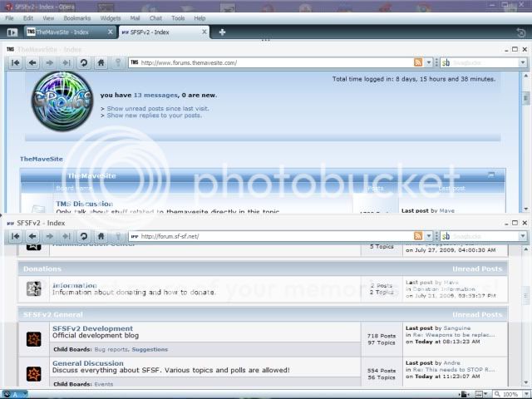Go Back in TheMaveSite window toolbar
The image size is (532, 399).
click(x=32, y=63)
